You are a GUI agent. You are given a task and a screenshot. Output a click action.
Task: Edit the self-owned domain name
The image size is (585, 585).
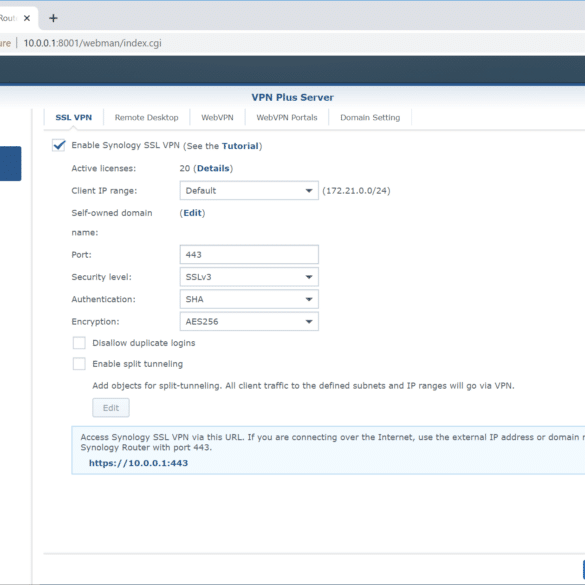click(192, 213)
